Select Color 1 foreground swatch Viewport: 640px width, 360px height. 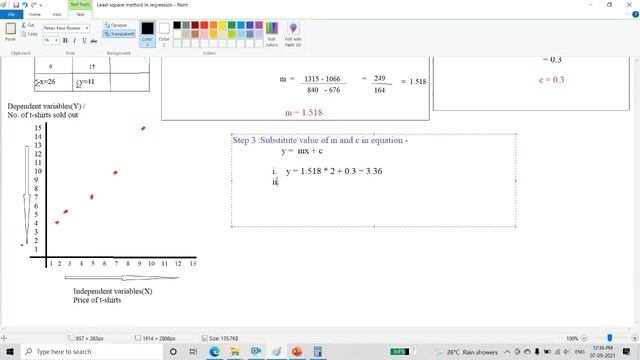pyautogui.click(x=147, y=34)
